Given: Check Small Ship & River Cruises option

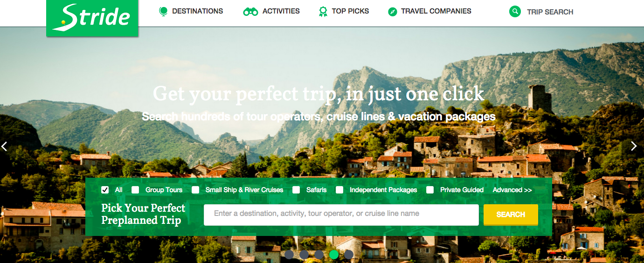Looking at the screenshot, I should pos(195,190).
